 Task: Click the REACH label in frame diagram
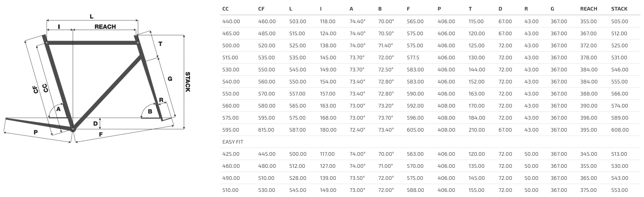[105, 27]
